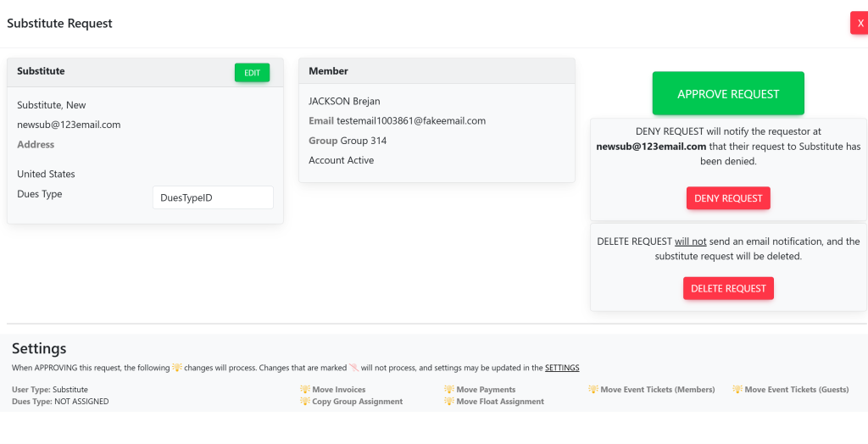Screen dimensions: 868x444
Task: Click the Delete Request button
Action: pyautogui.click(x=728, y=288)
